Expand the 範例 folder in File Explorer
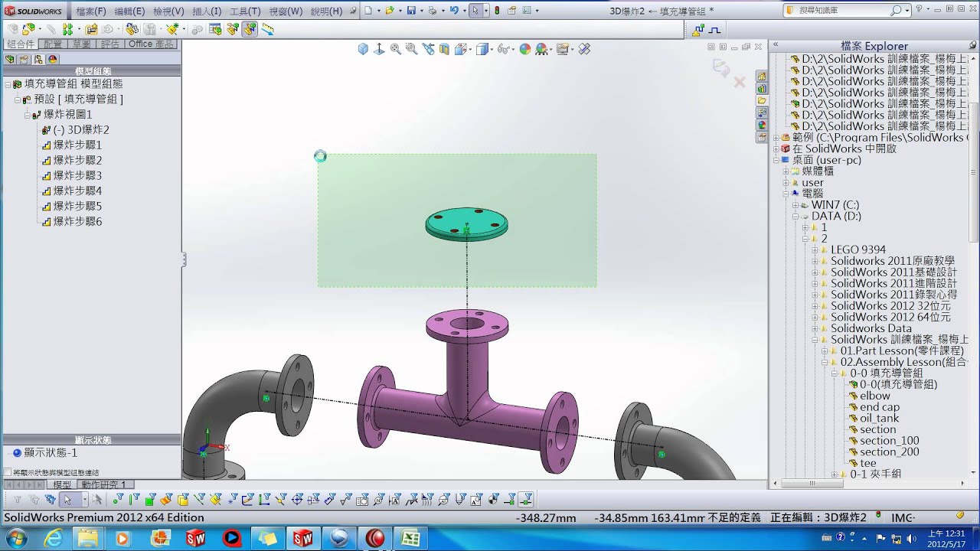Screen dimensions: 980x551 point(776,138)
